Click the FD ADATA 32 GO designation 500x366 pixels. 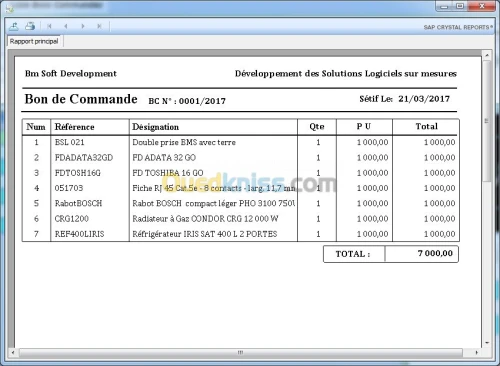coord(164,157)
